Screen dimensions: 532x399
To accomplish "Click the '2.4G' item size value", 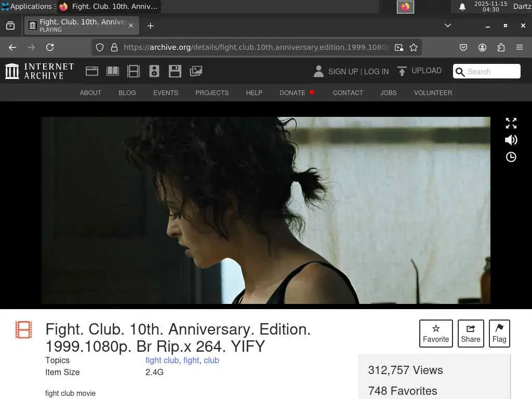I will click(x=154, y=372).
